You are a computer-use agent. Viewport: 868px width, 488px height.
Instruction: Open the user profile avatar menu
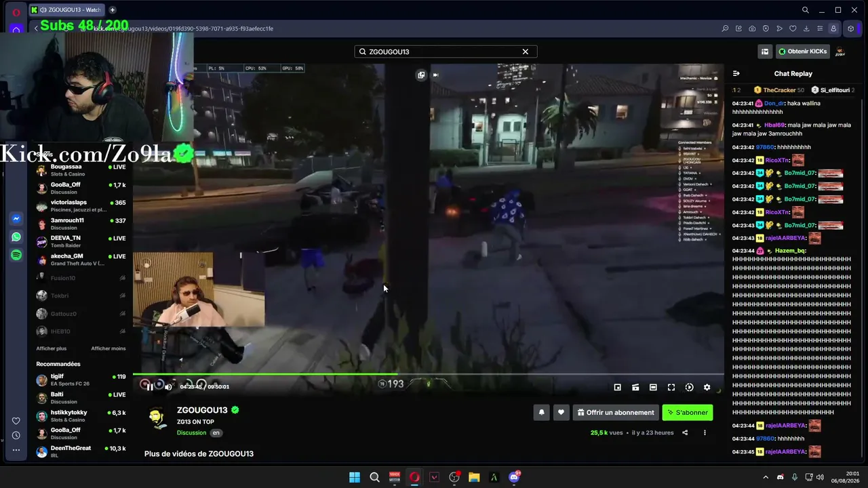coord(840,52)
